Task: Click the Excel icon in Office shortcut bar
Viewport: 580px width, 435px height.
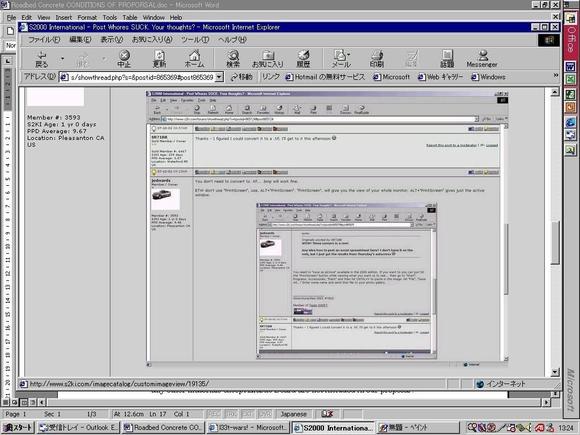Action: click(x=570, y=80)
